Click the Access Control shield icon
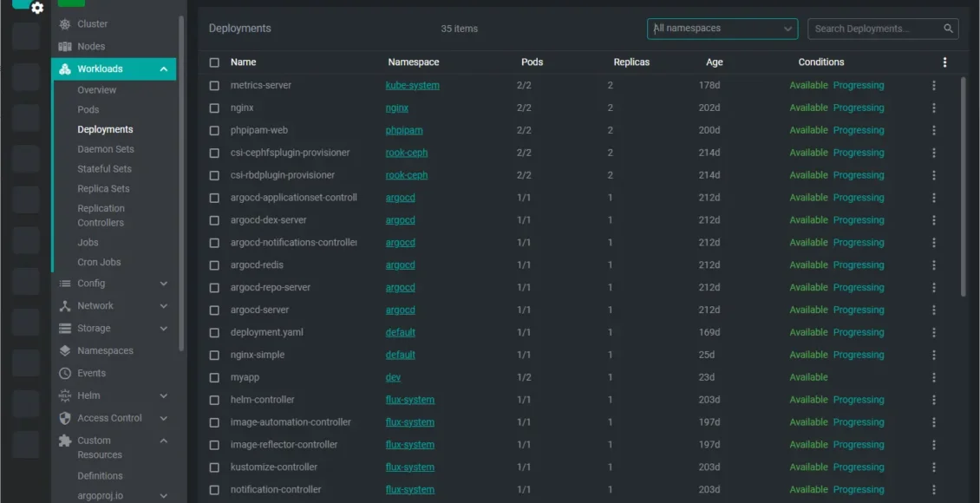 pyautogui.click(x=65, y=418)
